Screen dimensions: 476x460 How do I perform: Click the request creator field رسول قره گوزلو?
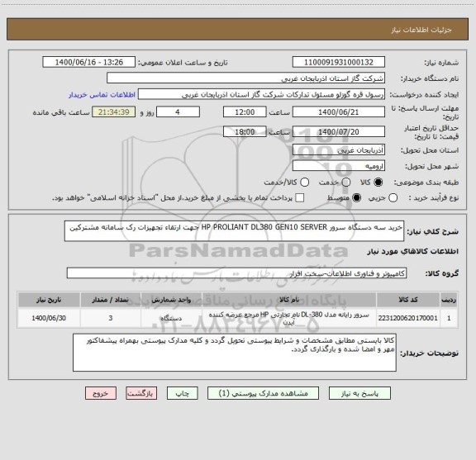(261, 94)
